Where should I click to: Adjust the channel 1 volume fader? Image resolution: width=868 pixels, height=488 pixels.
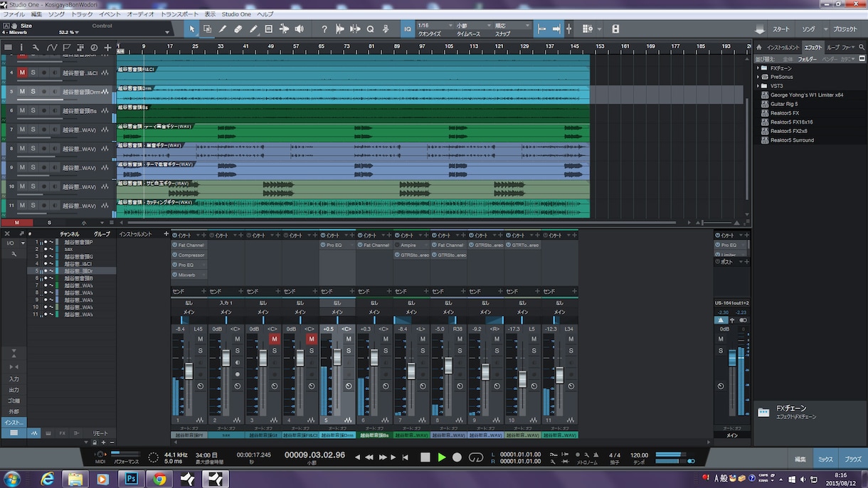(x=189, y=371)
